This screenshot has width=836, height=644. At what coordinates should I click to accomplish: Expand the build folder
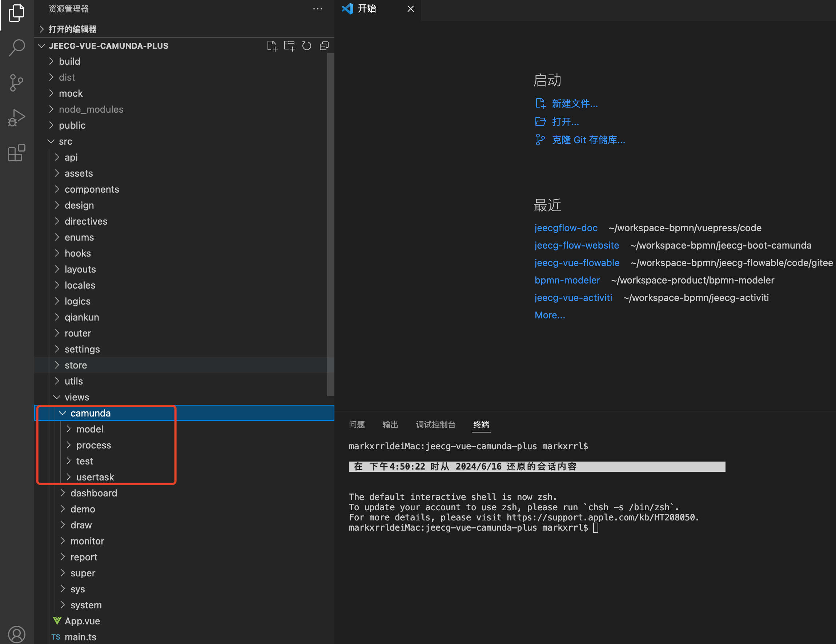[x=184, y=61]
